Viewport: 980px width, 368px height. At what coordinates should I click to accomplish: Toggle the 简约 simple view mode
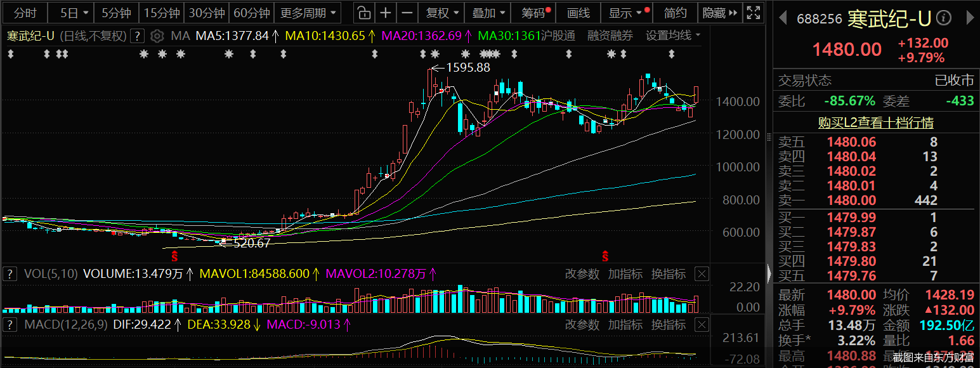click(x=675, y=13)
